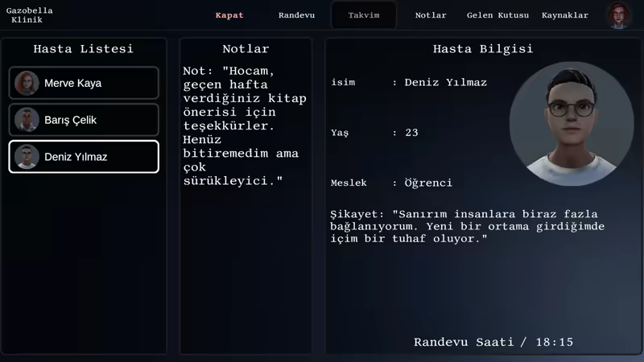Click Merve Kaya's avatar icon
The height and width of the screenshot is (362, 644).
pyautogui.click(x=27, y=83)
